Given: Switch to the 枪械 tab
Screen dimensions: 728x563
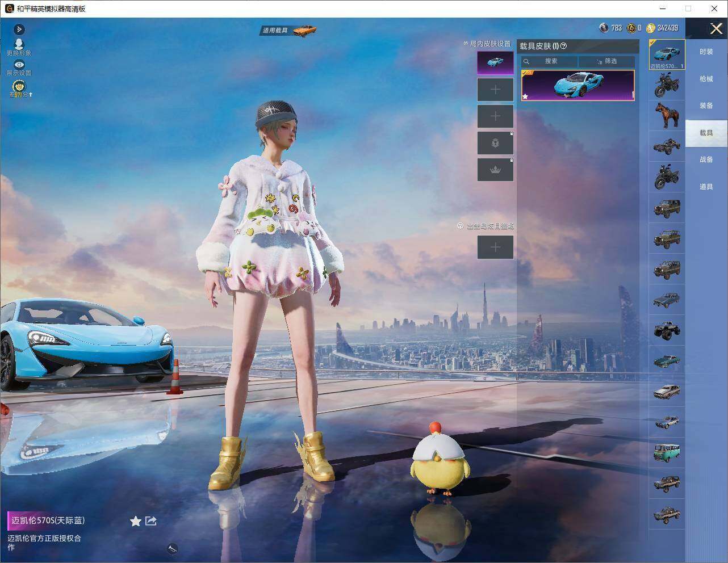Looking at the screenshot, I should tap(706, 79).
